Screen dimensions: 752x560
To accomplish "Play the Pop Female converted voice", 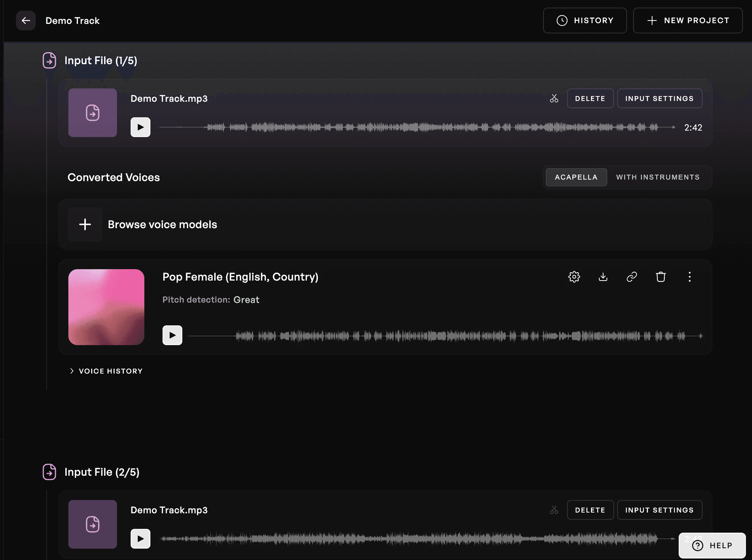I will point(172,335).
